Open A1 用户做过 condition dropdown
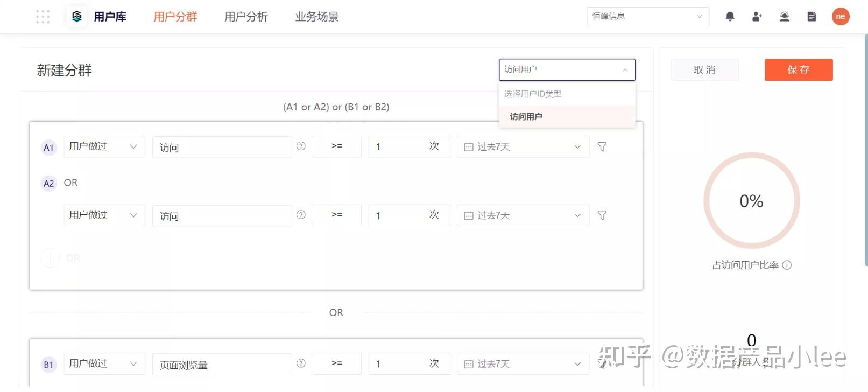Image resolution: width=868 pixels, height=392 pixels. click(104, 146)
